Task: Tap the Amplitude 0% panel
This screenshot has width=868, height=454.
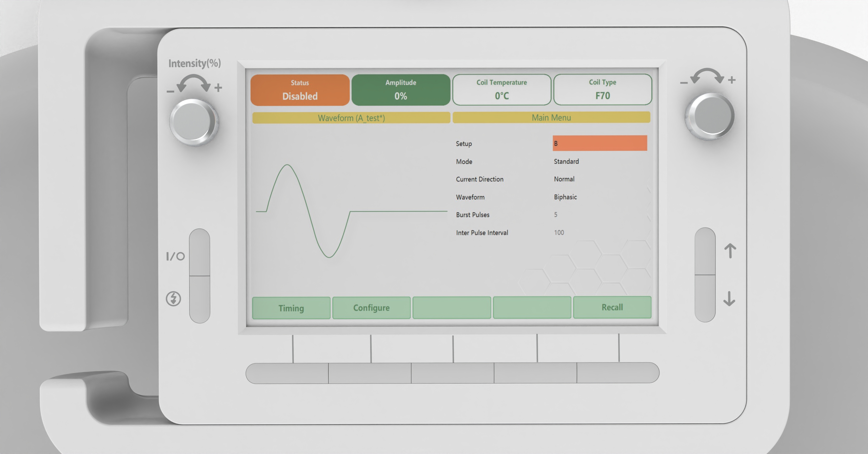Action: pos(401,90)
